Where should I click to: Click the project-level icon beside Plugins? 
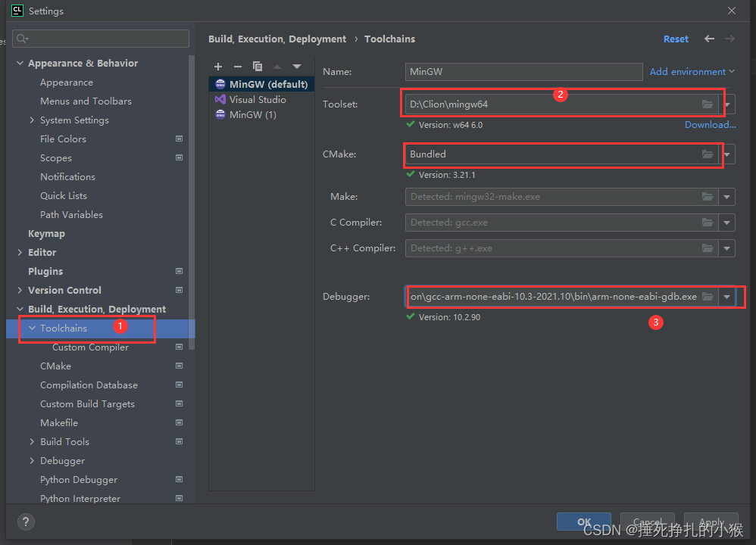point(180,271)
